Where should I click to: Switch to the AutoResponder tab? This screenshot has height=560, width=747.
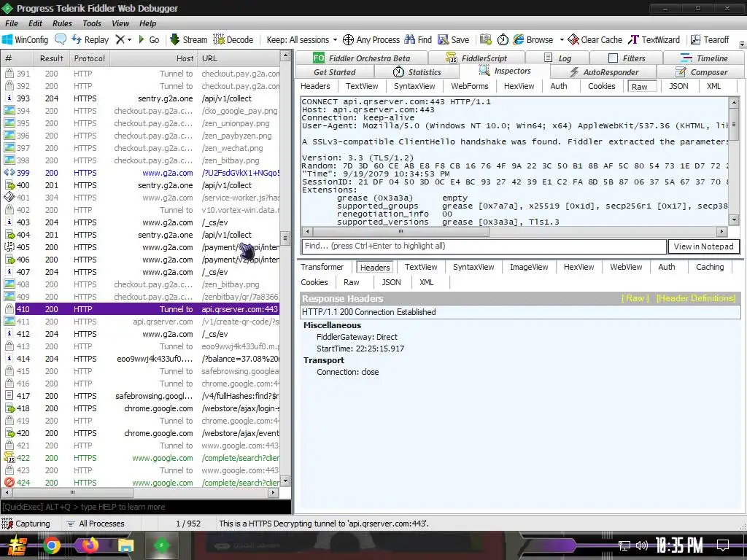pyautogui.click(x=603, y=72)
